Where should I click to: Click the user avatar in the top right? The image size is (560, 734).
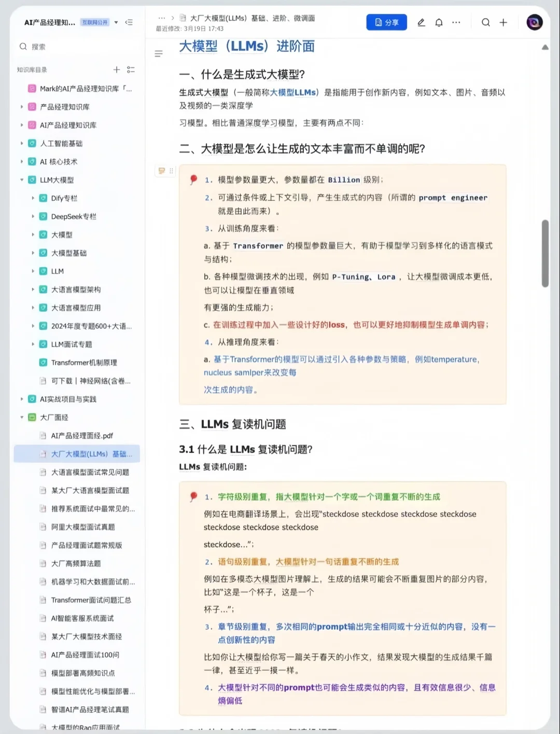[x=535, y=22]
